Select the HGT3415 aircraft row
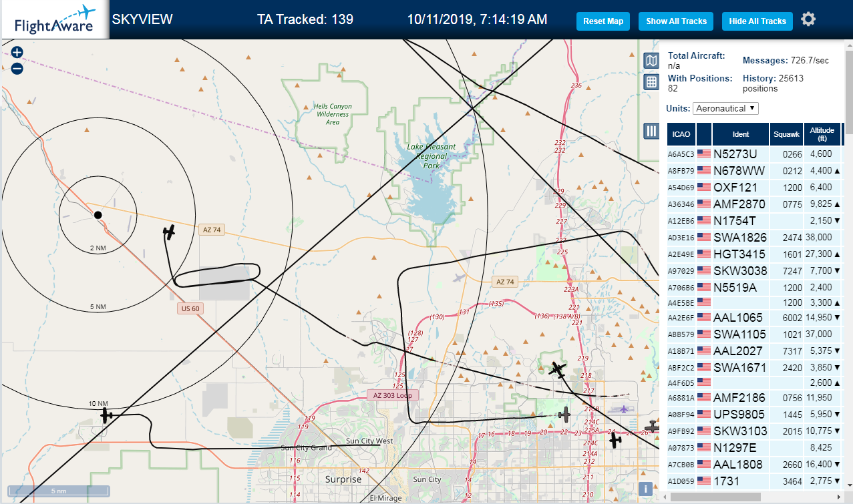The image size is (853, 504). coord(755,254)
